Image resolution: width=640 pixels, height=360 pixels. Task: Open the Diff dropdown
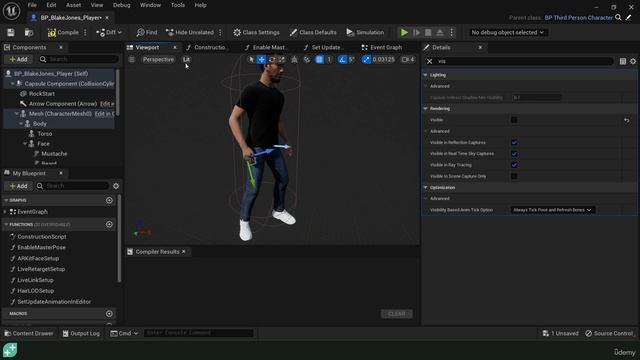click(109, 32)
